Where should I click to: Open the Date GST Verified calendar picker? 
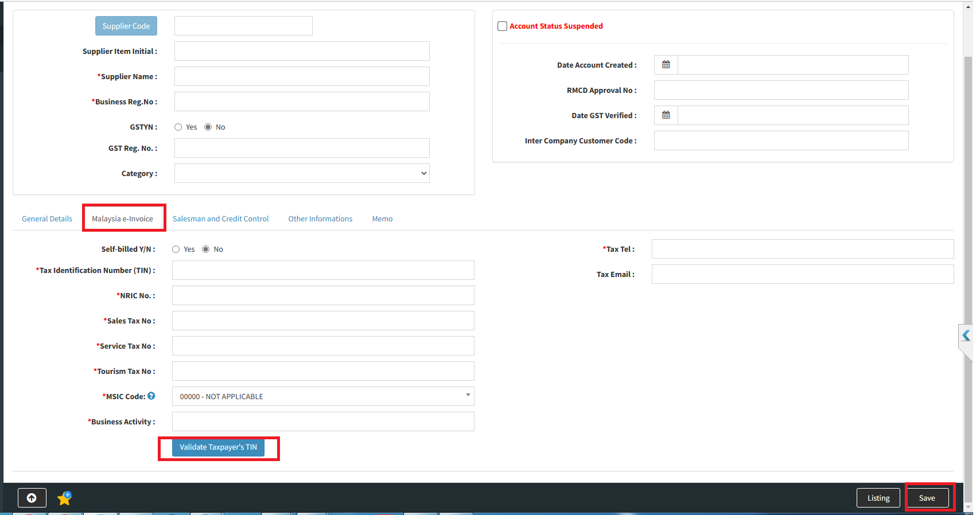point(666,115)
